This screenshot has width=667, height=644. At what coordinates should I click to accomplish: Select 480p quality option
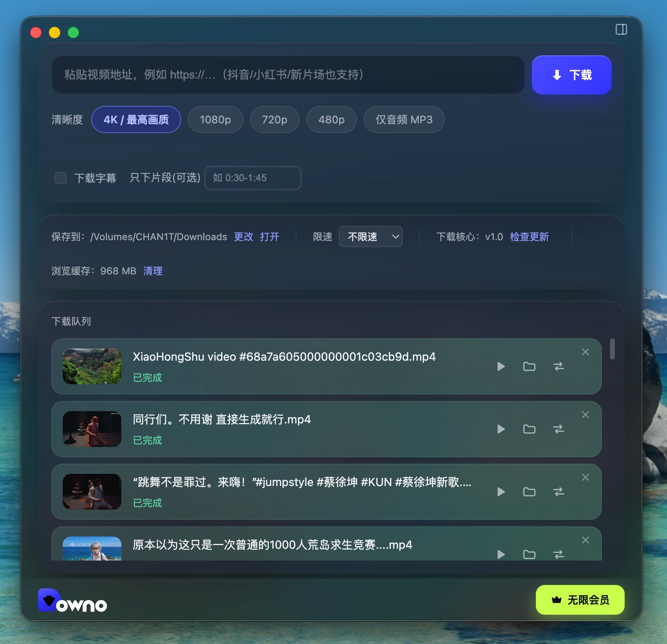point(331,120)
